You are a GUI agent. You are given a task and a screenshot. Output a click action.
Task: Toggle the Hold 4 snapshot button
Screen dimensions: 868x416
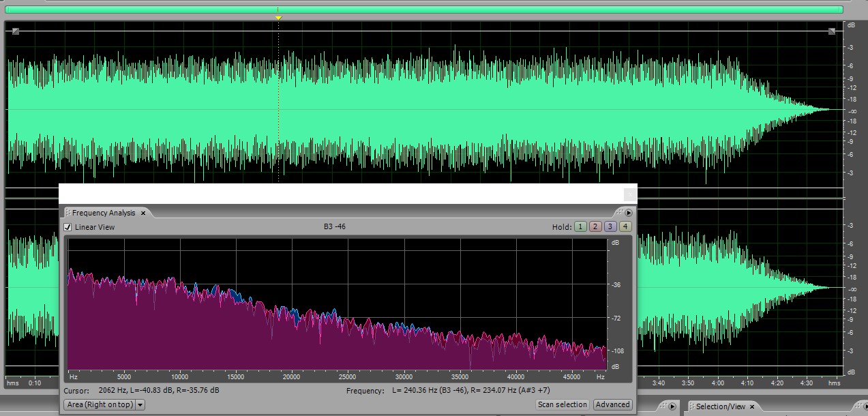[x=625, y=227]
